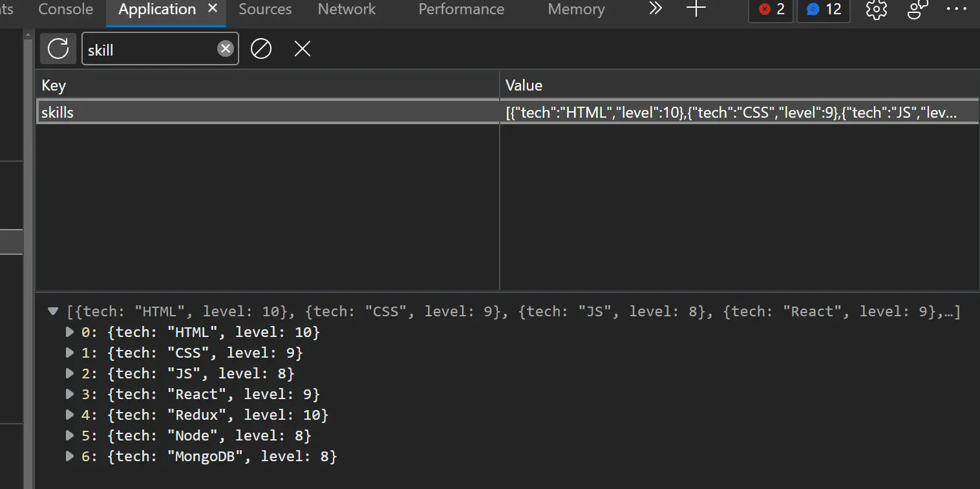The image size is (980, 489).
Task: Expand the MongoDB item at index 6
Action: coord(70,457)
